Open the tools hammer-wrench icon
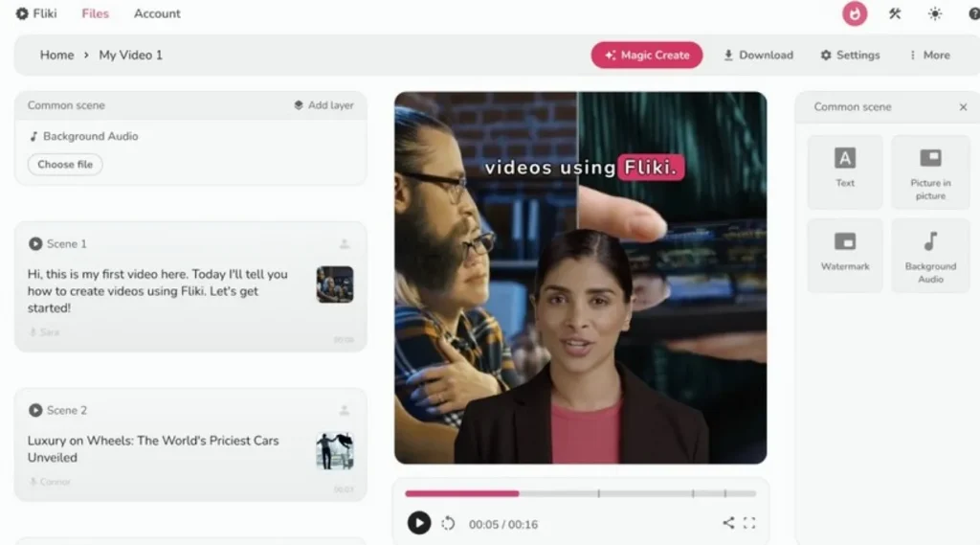The image size is (980, 545). click(x=895, y=13)
